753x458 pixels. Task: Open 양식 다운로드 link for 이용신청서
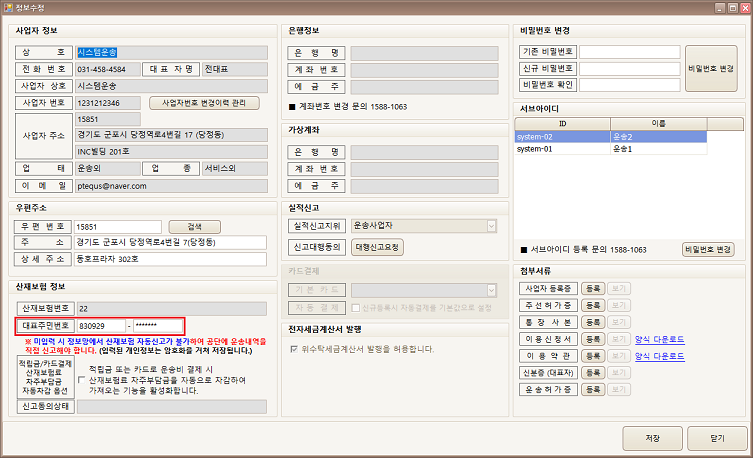660,339
